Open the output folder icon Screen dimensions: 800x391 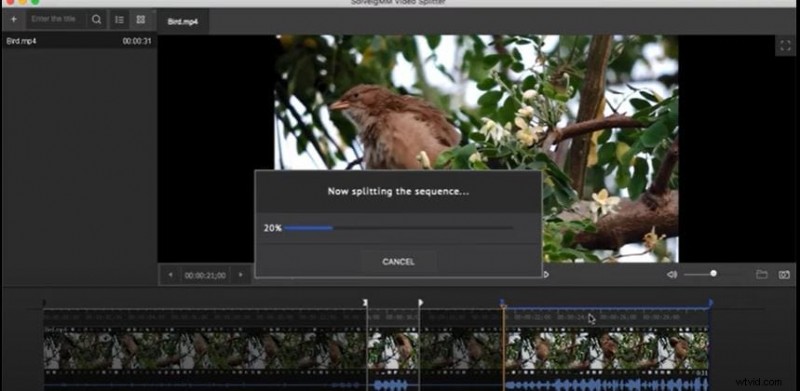[761, 275]
